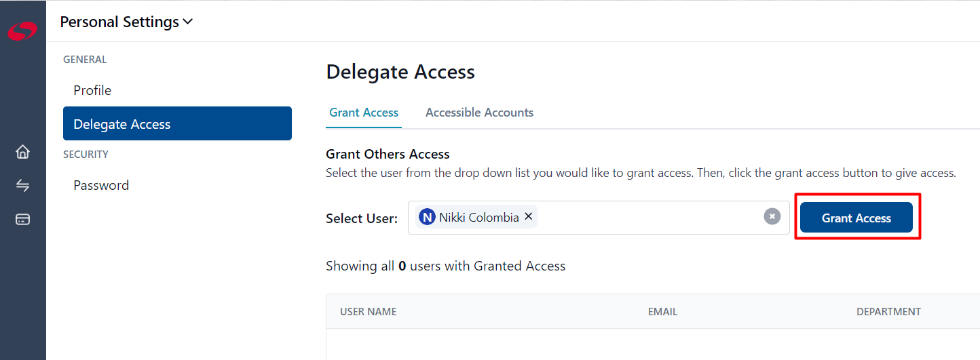Image resolution: width=980 pixels, height=360 pixels.
Task: Remove Nikki Colombia chip with X
Action: point(529,217)
